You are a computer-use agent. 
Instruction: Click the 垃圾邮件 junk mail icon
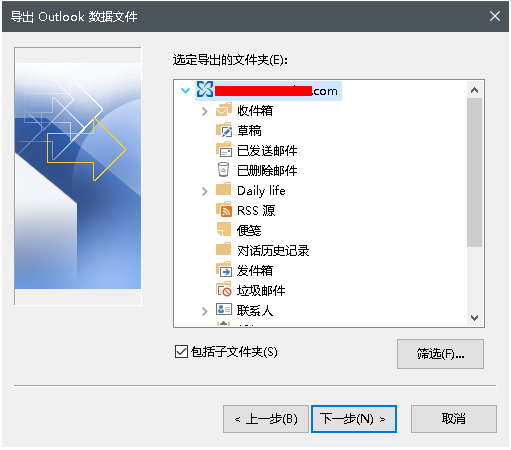pyautogui.click(x=224, y=289)
